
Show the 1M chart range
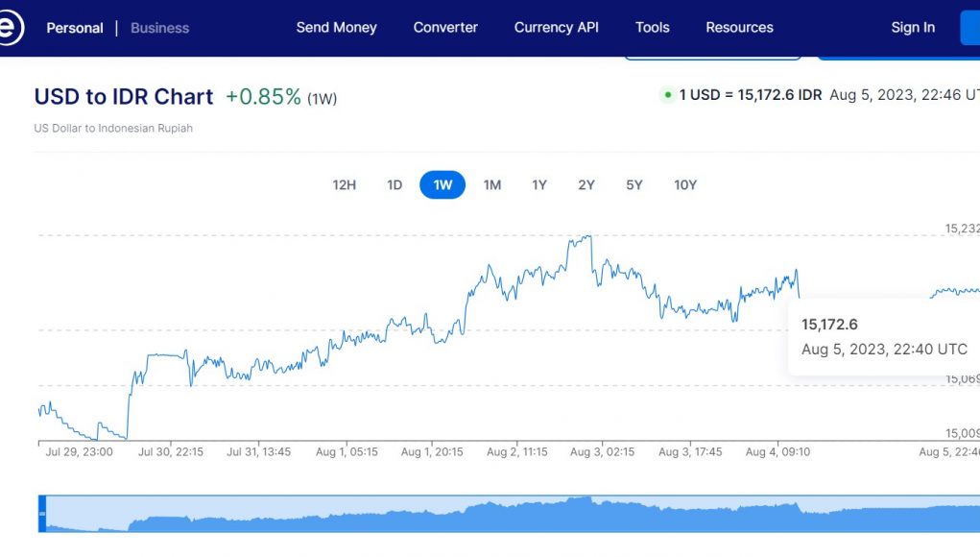pos(491,184)
